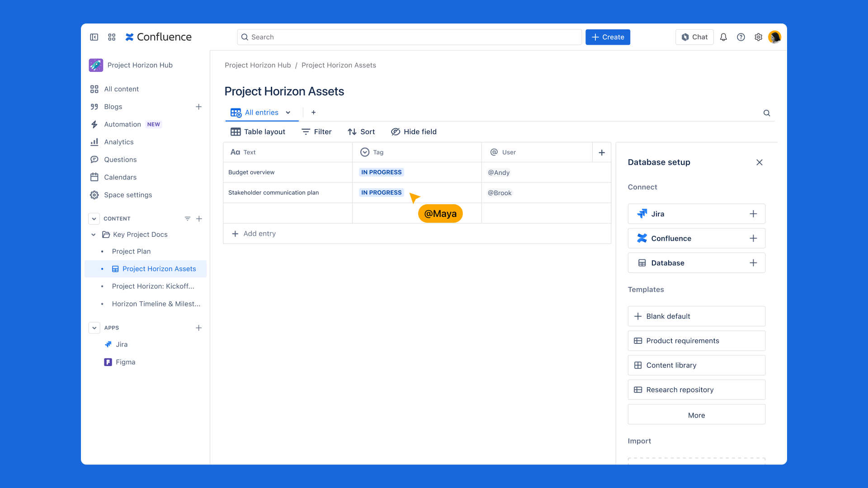Open settings gear in top bar

tap(759, 37)
